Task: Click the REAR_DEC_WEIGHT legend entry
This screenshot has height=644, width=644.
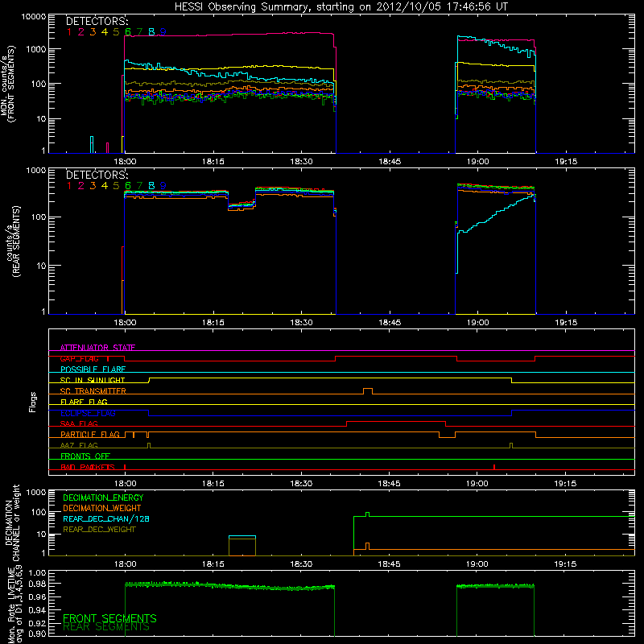Action: click(x=99, y=530)
